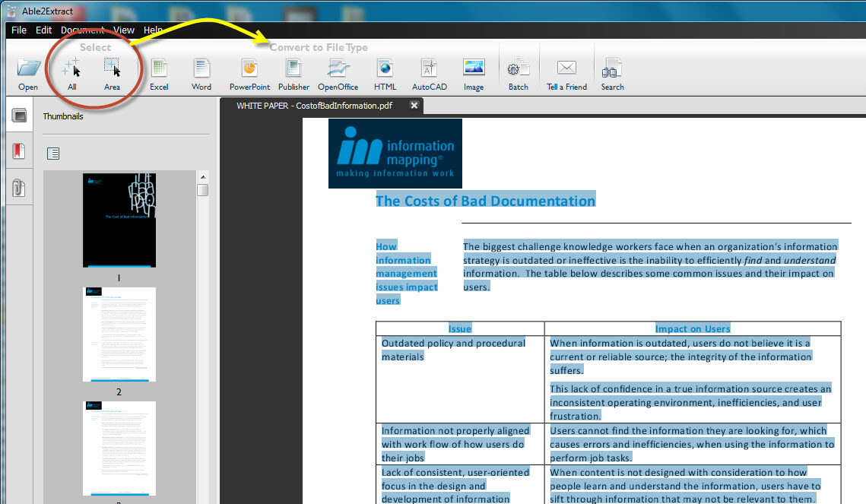Screen dimensions: 866x504
Task: Click the cell 'Users cannot find the information'
Action: 692,444
